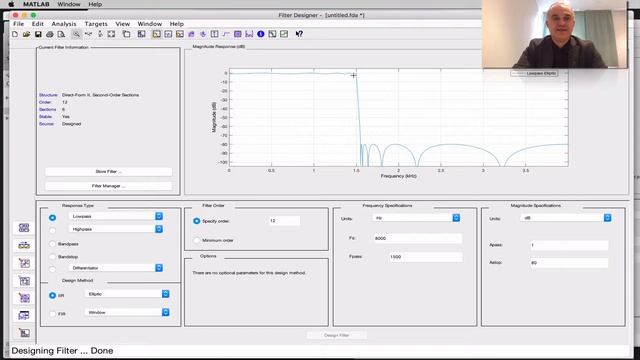This screenshot has height=360, width=640.
Task: Open Design Filter sidebar panel icon
Action: coord(24,333)
